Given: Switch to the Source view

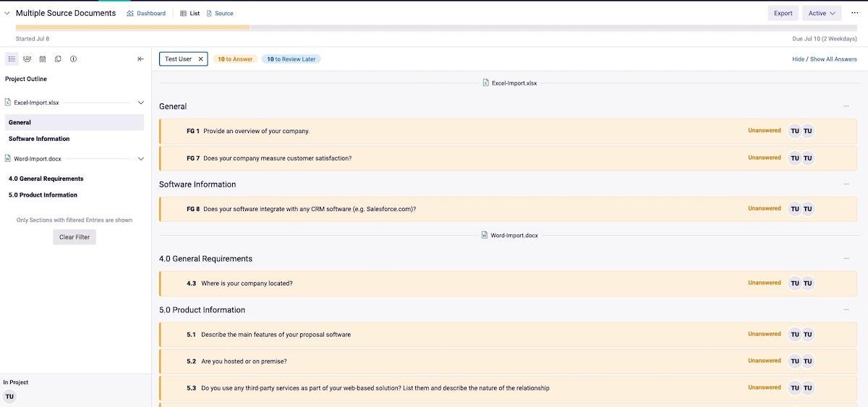Looking at the screenshot, I should coord(220,13).
